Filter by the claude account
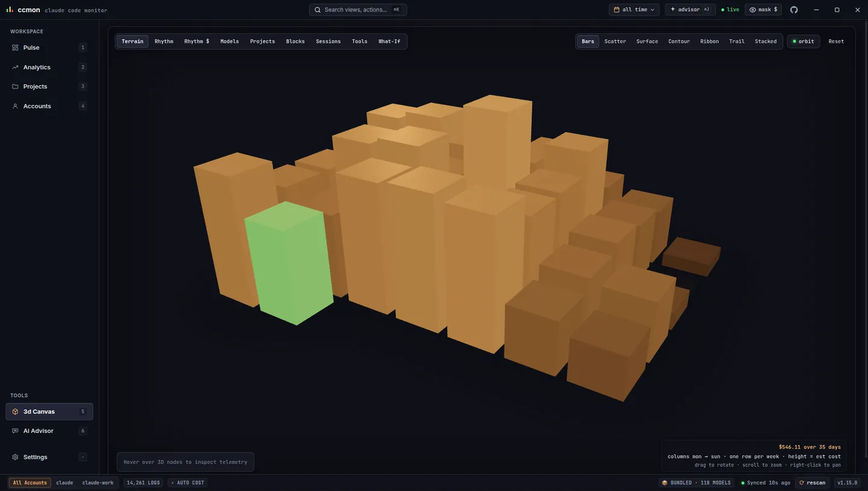Viewport: 868px width, 491px height. click(x=64, y=483)
